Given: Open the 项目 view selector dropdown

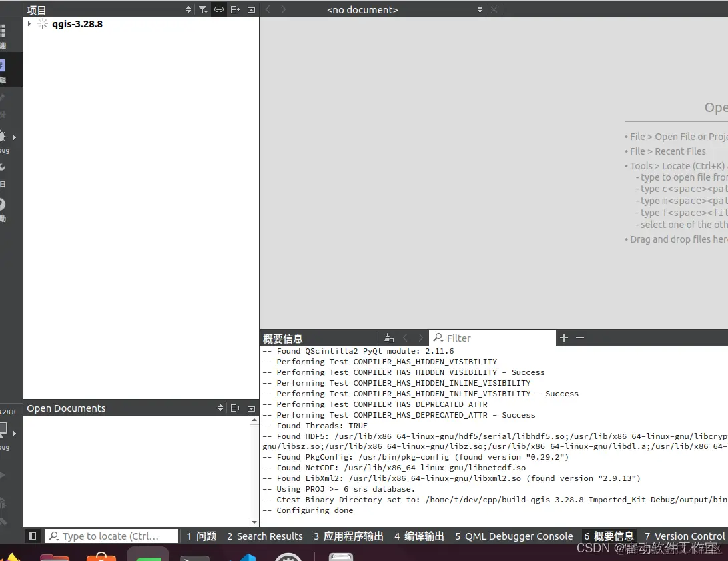Looking at the screenshot, I should [x=188, y=9].
